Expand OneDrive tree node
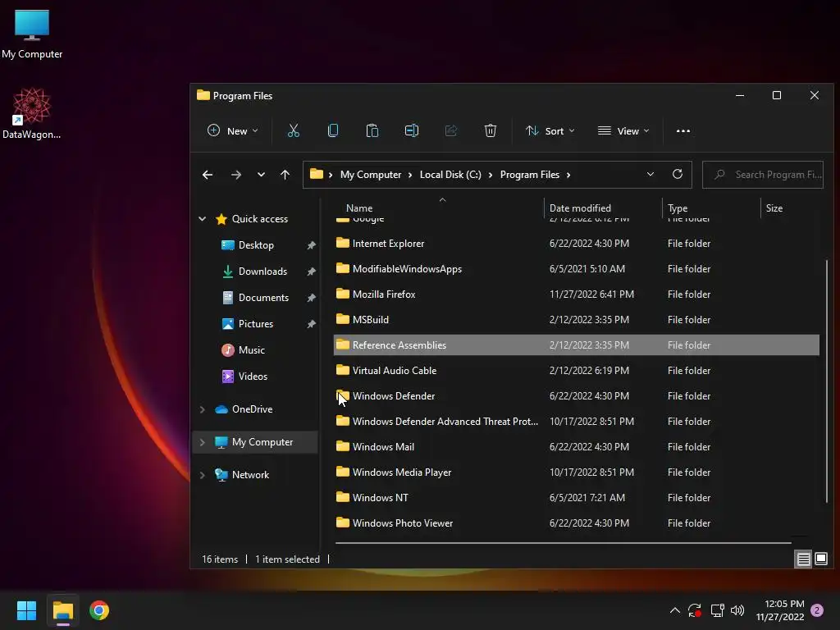840x630 pixels. coord(202,409)
